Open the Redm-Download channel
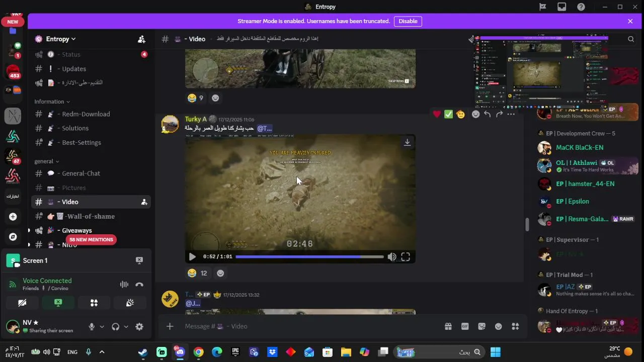This screenshot has height=362, width=644. click(91, 114)
